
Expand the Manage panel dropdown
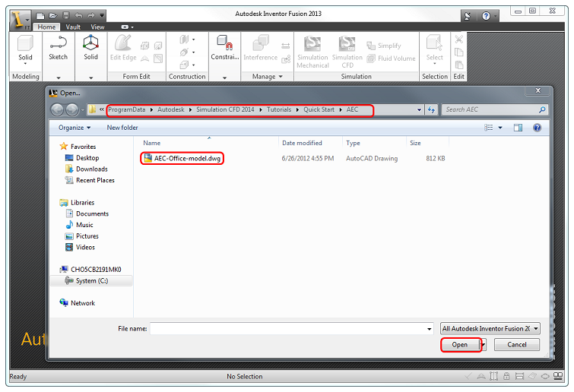pos(267,77)
